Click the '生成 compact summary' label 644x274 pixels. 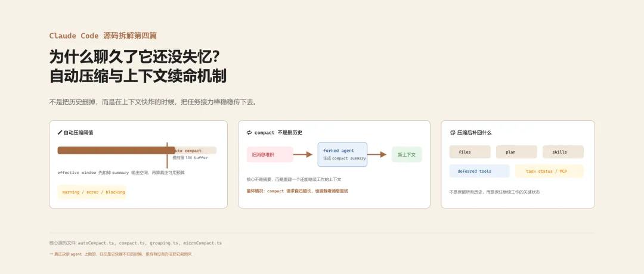pyautogui.click(x=344, y=158)
